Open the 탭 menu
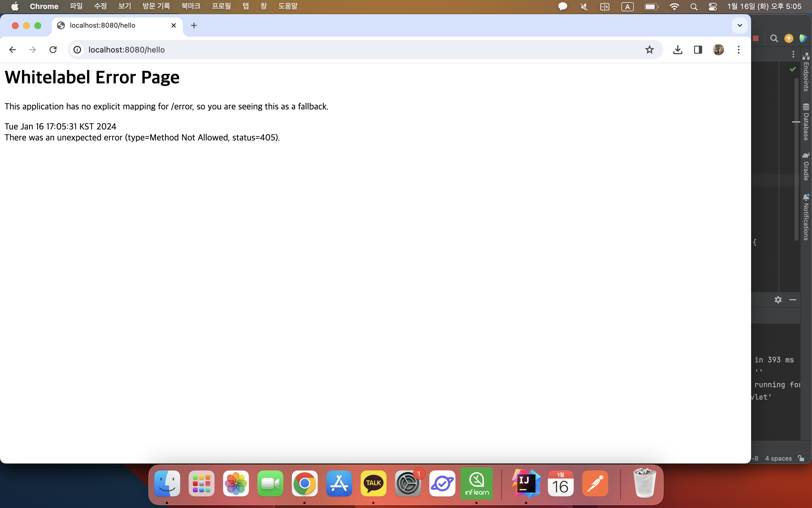This screenshot has width=812, height=508. [246, 6]
